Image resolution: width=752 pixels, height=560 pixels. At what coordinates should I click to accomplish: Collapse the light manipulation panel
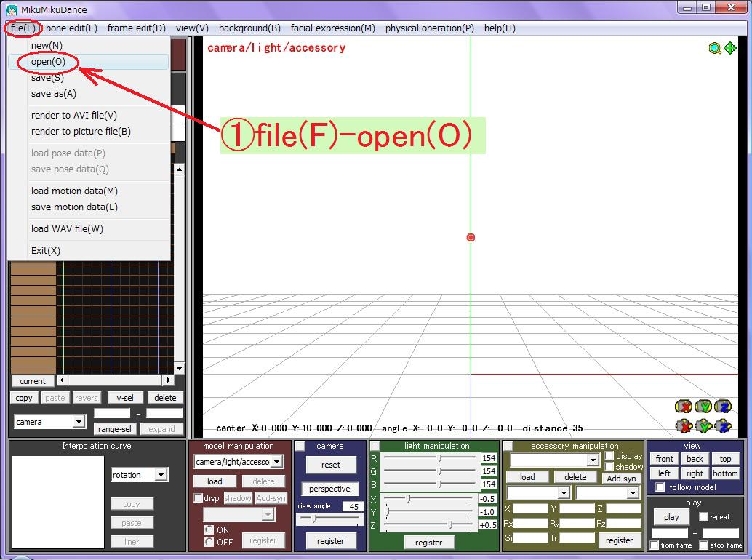coord(375,447)
